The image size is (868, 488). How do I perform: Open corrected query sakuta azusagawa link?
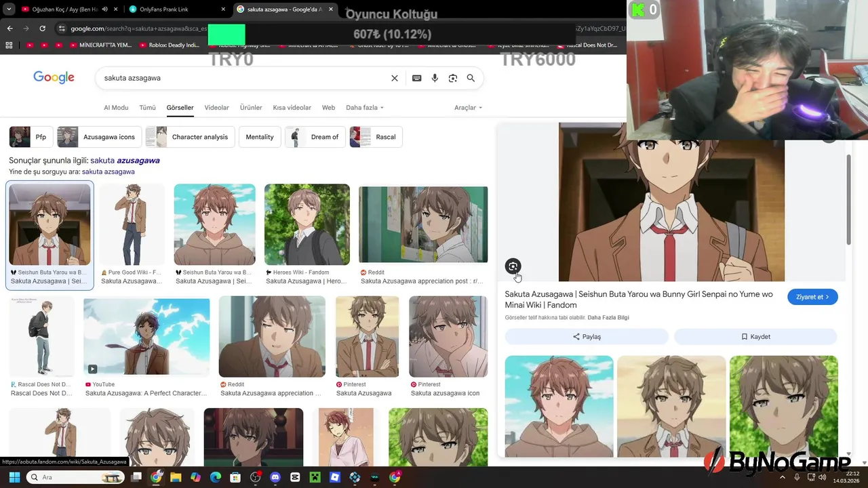click(125, 161)
